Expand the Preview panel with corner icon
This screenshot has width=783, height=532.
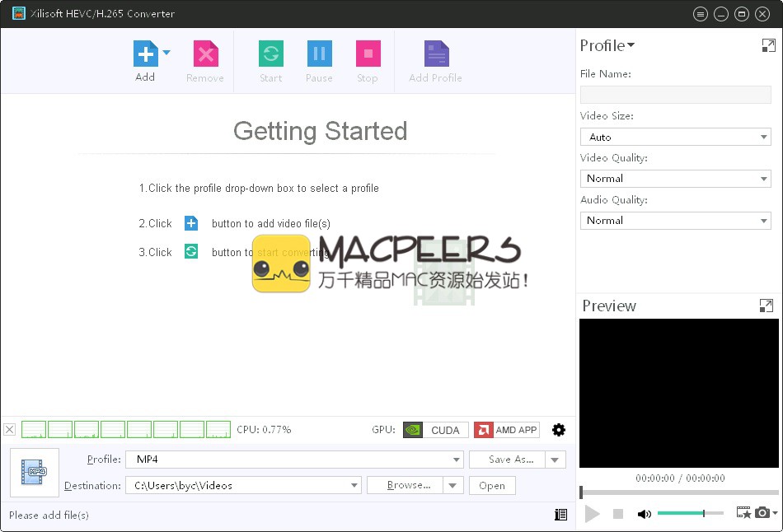(x=766, y=306)
